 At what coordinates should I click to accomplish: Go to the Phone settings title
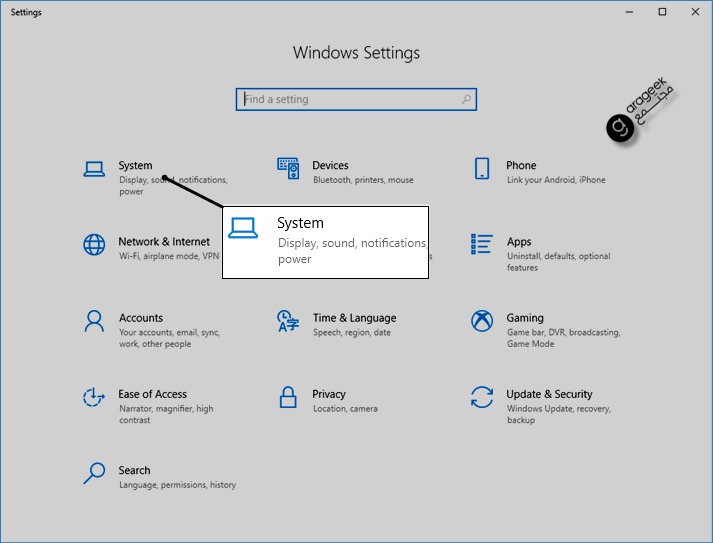point(521,165)
